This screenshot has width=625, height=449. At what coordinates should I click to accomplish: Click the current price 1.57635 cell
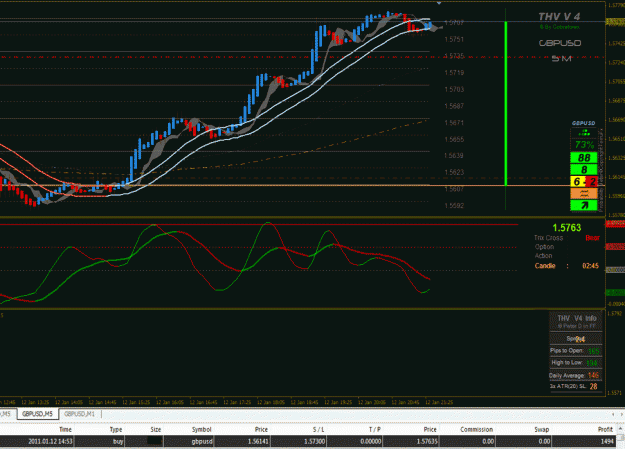point(427,441)
